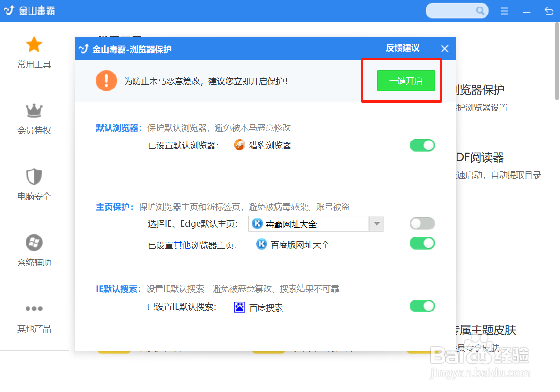560x392 pixels.
Task: Click DF阅读器 entry in background window
Action: tap(480, 157)
